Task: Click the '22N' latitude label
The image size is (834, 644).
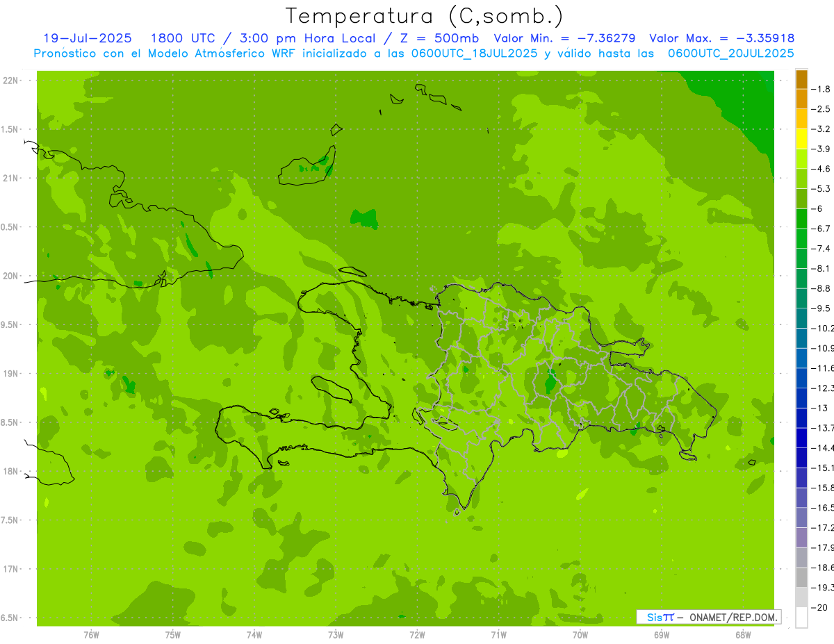Action: (10, 81)
